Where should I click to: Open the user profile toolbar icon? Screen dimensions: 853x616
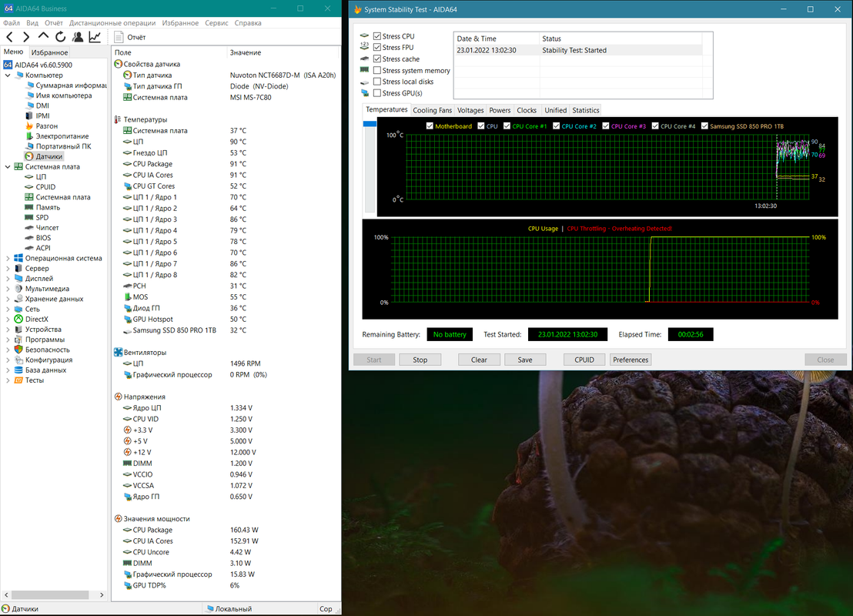point(78,37)
